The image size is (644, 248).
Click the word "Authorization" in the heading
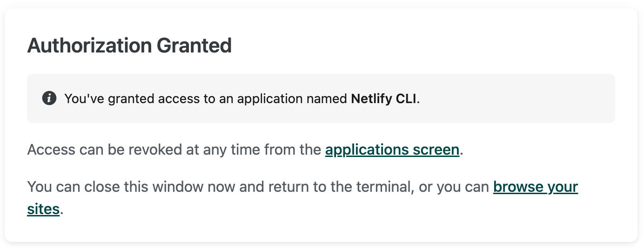(89, 46)
